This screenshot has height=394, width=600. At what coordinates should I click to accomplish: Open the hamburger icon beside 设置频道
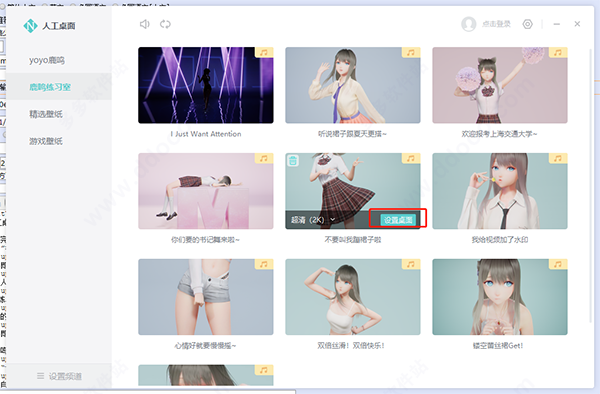point(40,376)
